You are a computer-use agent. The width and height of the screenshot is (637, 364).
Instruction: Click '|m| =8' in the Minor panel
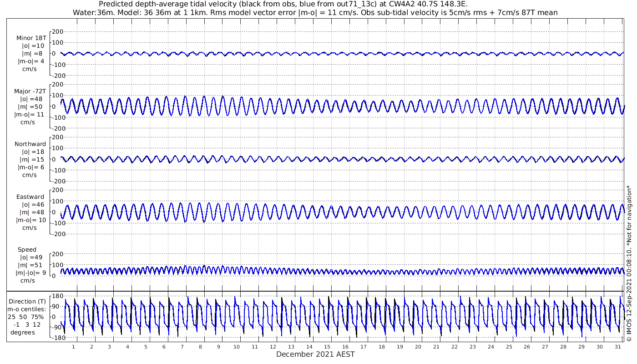[32, 54]
